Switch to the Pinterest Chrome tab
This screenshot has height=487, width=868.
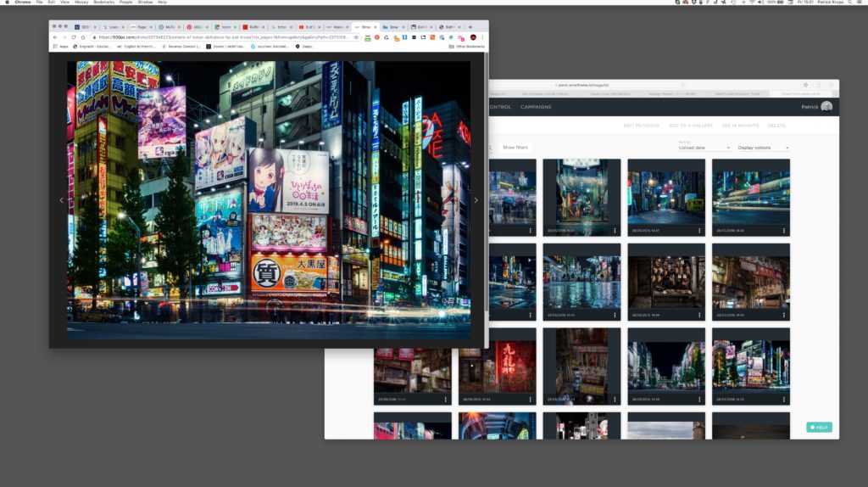click(x=197, y=26)
